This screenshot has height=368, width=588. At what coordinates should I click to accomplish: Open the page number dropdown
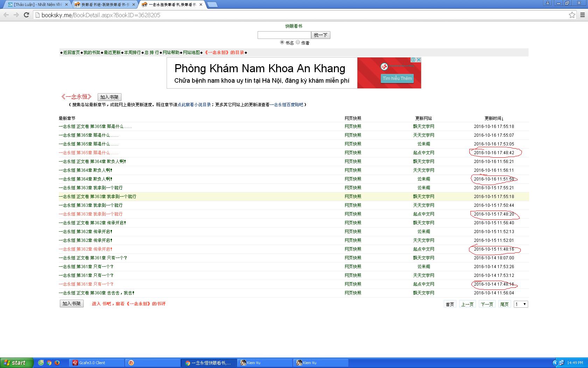point(520,304)
